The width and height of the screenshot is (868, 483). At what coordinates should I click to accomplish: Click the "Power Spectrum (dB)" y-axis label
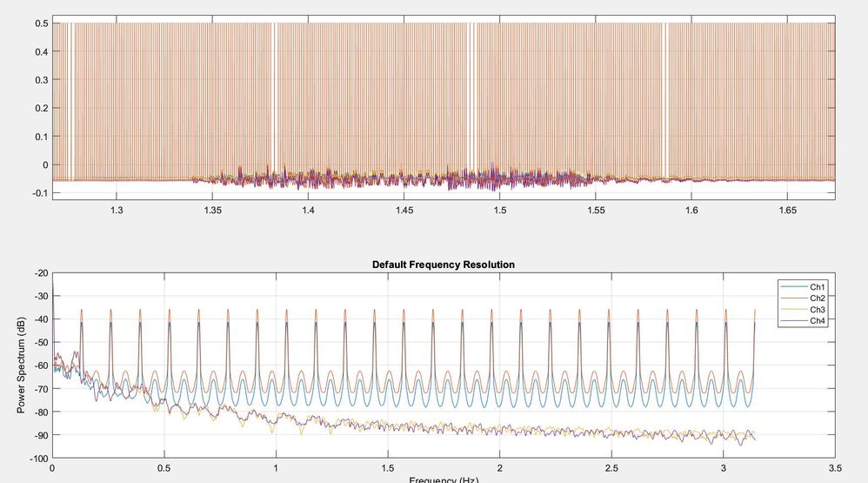tap(21, 365)
